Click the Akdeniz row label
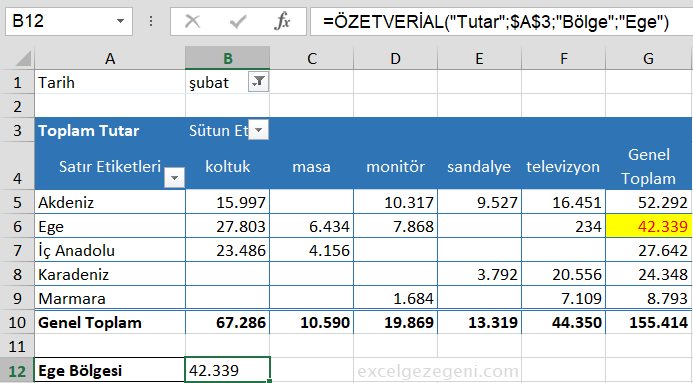The height and width of the screenshot is (383, 693). [x=110, y=202]
